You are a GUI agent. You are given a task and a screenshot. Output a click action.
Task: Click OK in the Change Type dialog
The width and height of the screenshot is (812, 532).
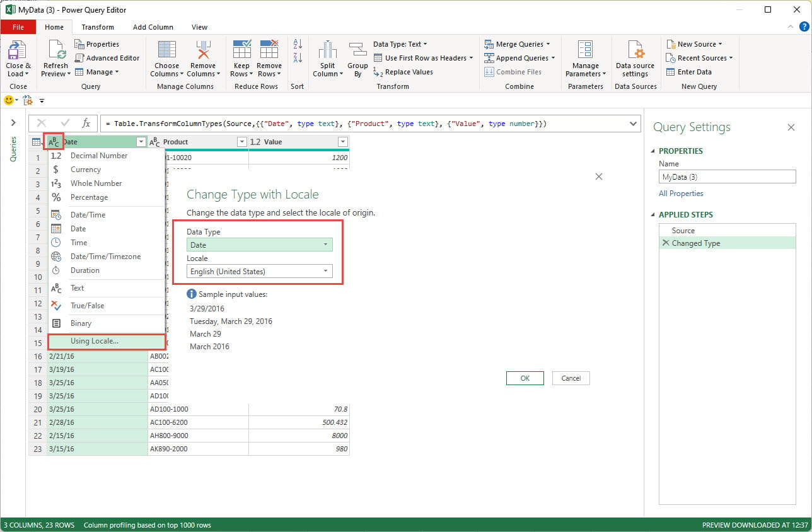pos(525,378)
